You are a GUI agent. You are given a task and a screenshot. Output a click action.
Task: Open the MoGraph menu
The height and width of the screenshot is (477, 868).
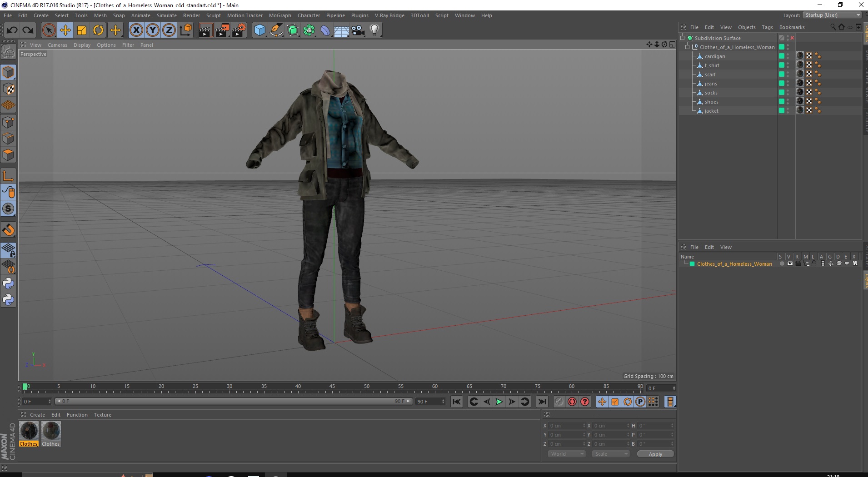280,15
